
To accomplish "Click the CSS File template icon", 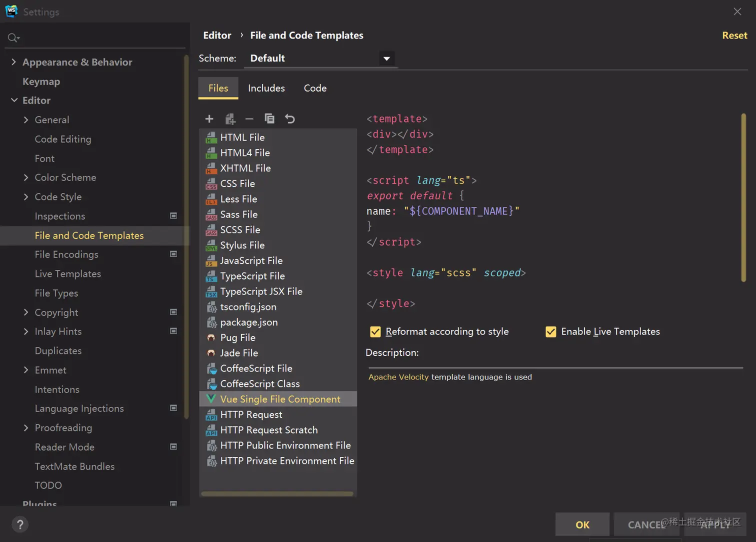I will (x=211, y=183).
